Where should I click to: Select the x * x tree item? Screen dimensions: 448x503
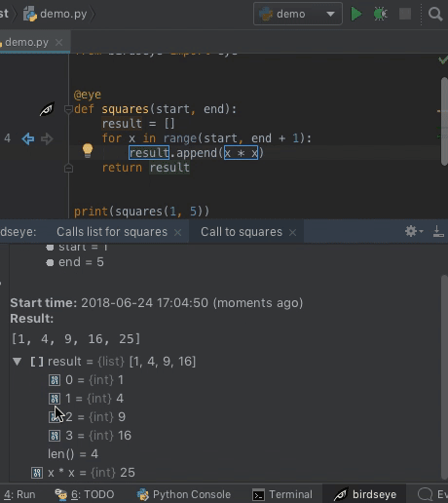pyautogui.click(x=83, y=473)
